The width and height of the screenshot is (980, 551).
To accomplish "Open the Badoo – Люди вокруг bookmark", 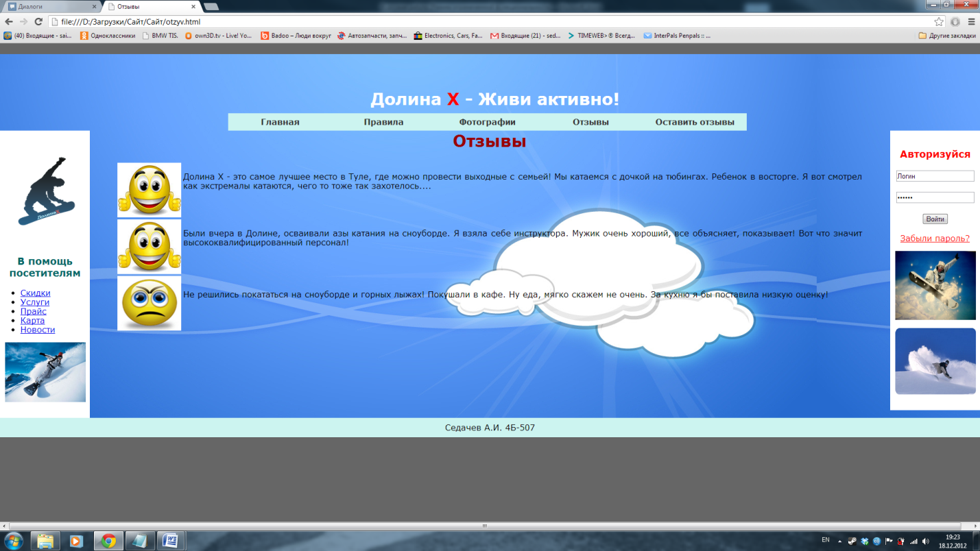I will [x=296, y=36].
